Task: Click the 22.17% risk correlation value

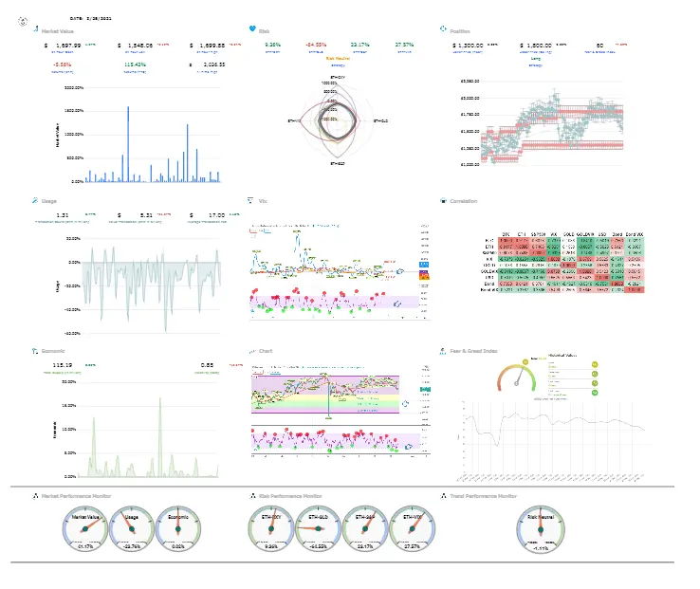Action: 359,45
